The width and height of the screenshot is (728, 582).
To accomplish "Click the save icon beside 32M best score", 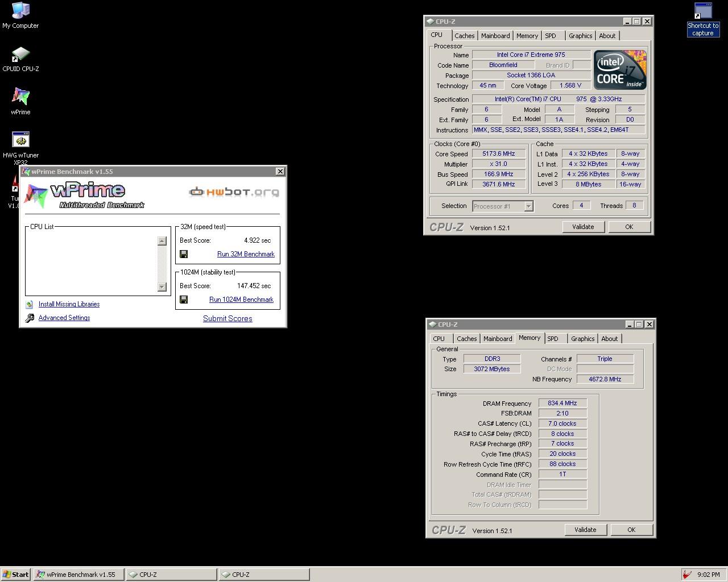I will (184, 254).
